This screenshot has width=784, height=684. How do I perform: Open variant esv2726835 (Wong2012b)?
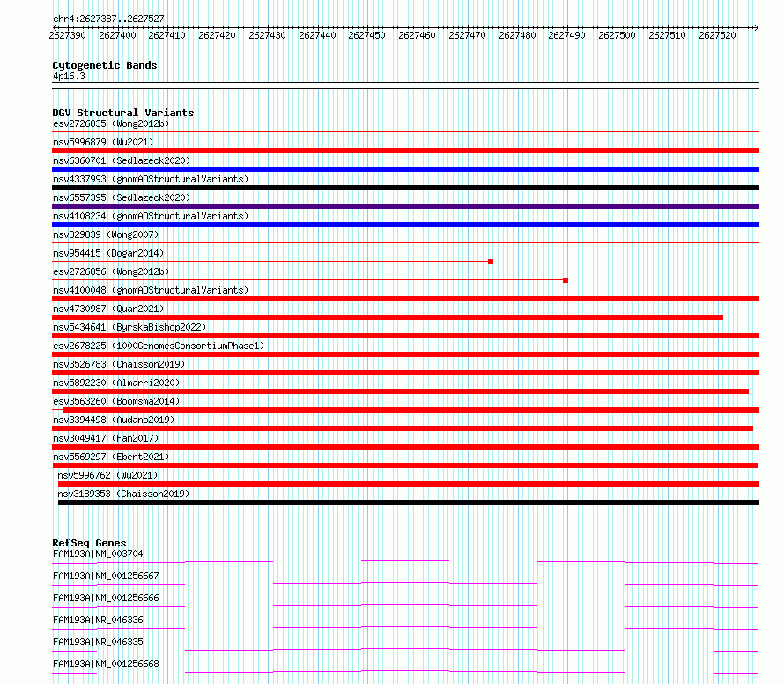[x=111, y=123]
